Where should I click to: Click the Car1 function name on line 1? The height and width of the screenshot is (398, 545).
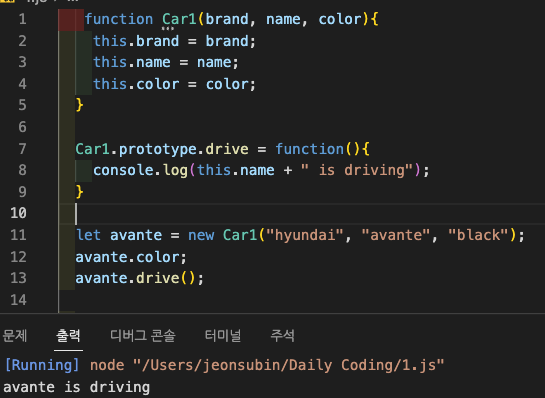point(179,19)
